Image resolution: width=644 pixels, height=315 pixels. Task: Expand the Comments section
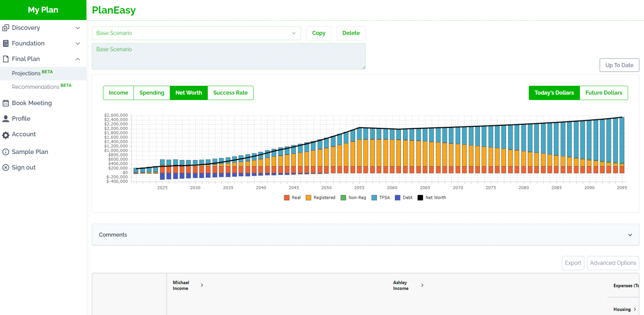click(630, 234)
